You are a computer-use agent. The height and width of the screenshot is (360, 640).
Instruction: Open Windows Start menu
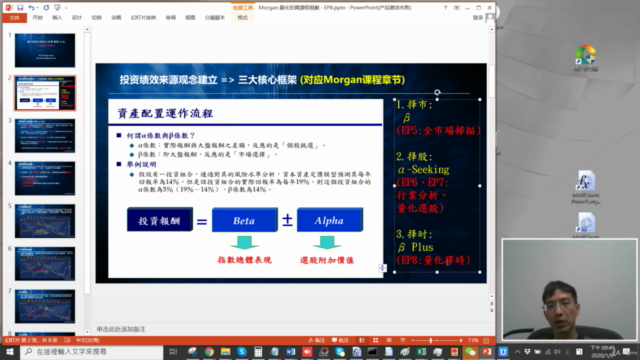point(9,351)
